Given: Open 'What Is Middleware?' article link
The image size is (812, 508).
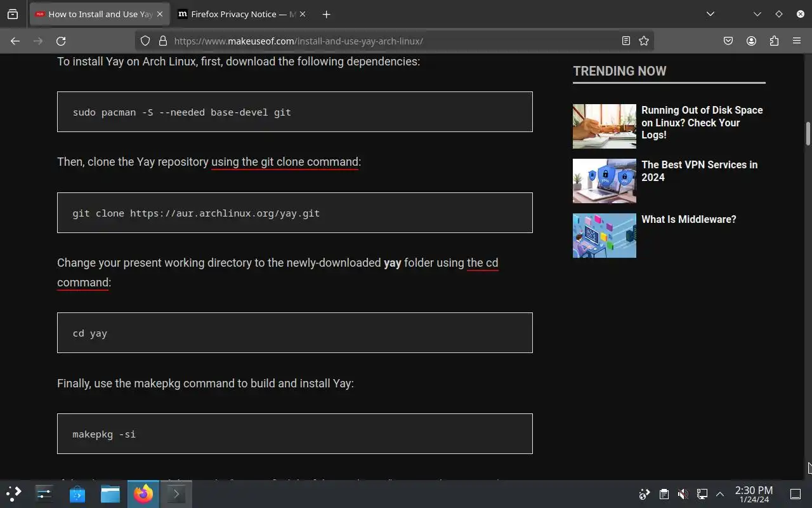Looking at the screenshot, I should [x=689, y=219].
